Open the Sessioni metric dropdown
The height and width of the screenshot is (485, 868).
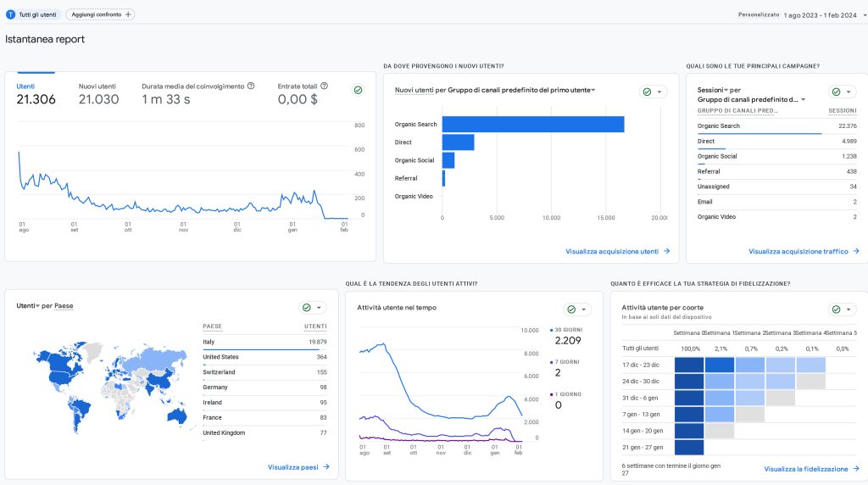click(x=714, y=90)
